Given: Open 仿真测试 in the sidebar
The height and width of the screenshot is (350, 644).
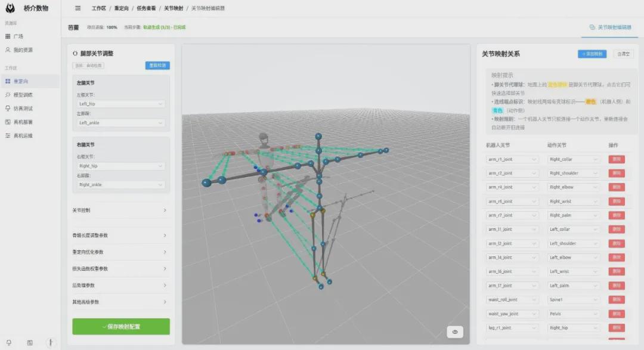Looking at the screenshot, I should point(23,109).
